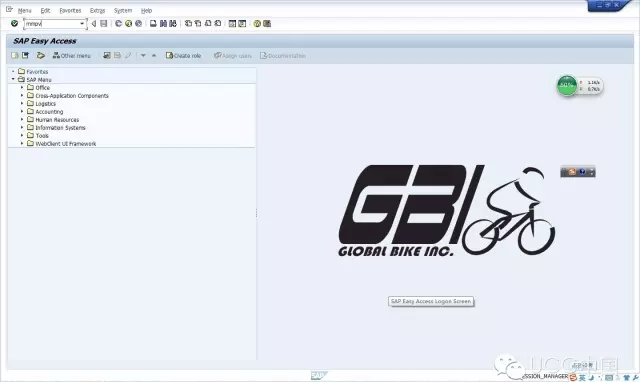Click the green 50% memory gauge widget
Viewport: 640px width, 382px height.
click(x=567, y=85)
